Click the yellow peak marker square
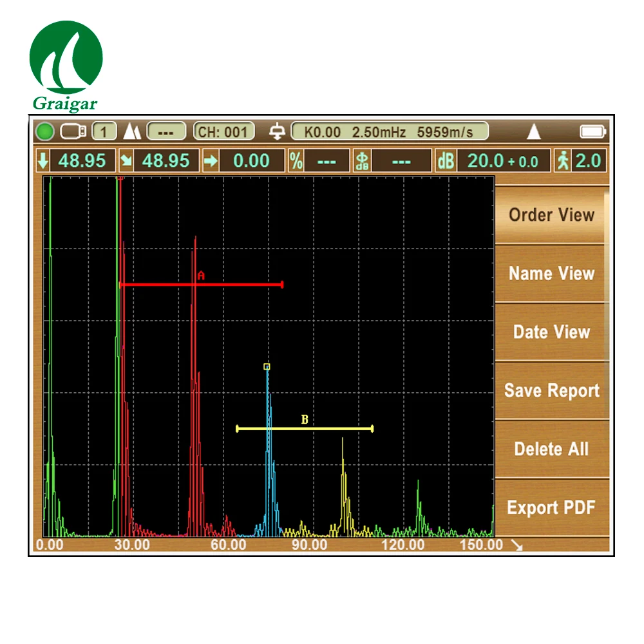The image size is (644, 644). click(267, 366)
